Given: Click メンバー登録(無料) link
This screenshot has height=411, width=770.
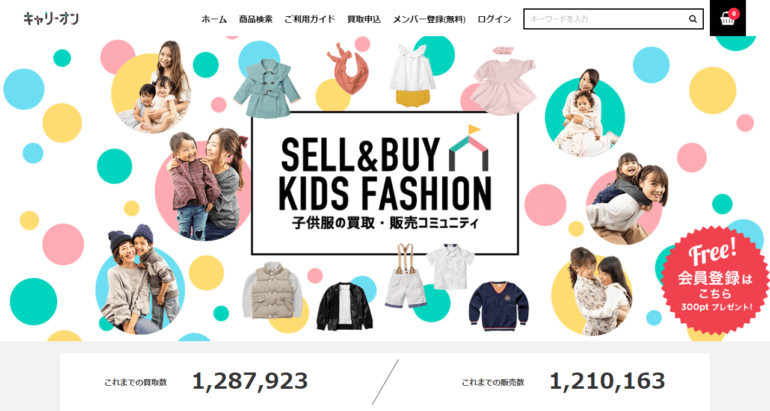Looking at the screenshot, I should 429,19.
